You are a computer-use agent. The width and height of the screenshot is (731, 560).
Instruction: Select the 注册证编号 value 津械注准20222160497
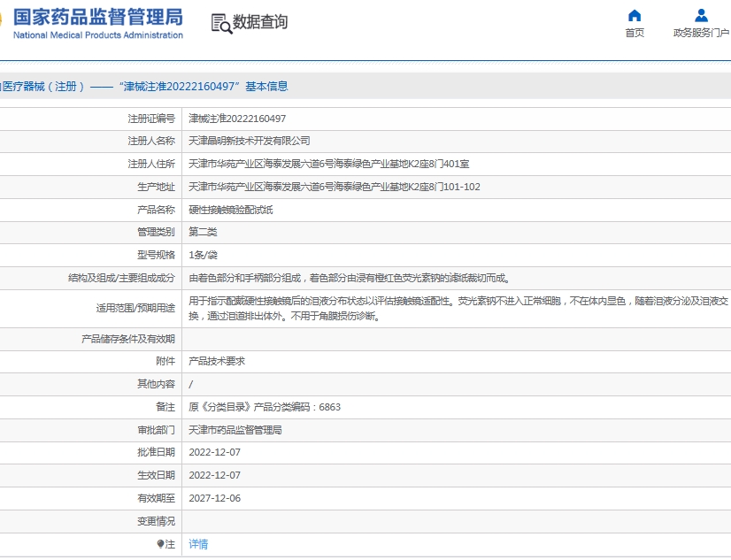pos(237,119)
